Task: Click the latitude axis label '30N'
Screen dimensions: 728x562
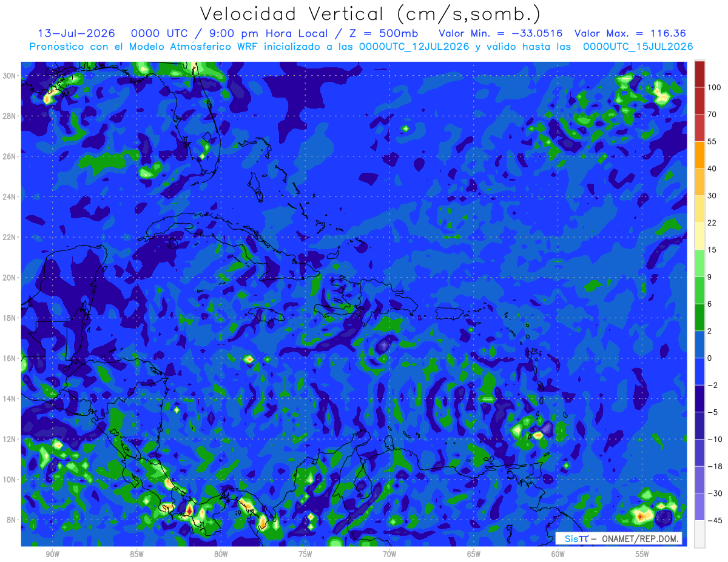Action: 10,76
